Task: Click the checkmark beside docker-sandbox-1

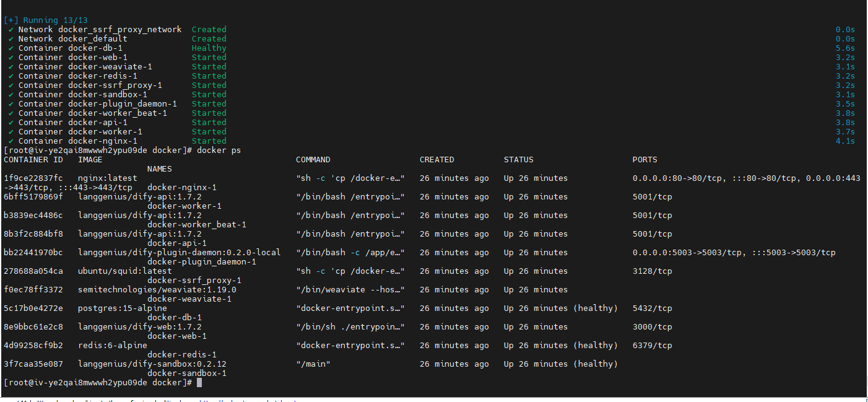Action: pyautogui.click(x=11, y=94)
